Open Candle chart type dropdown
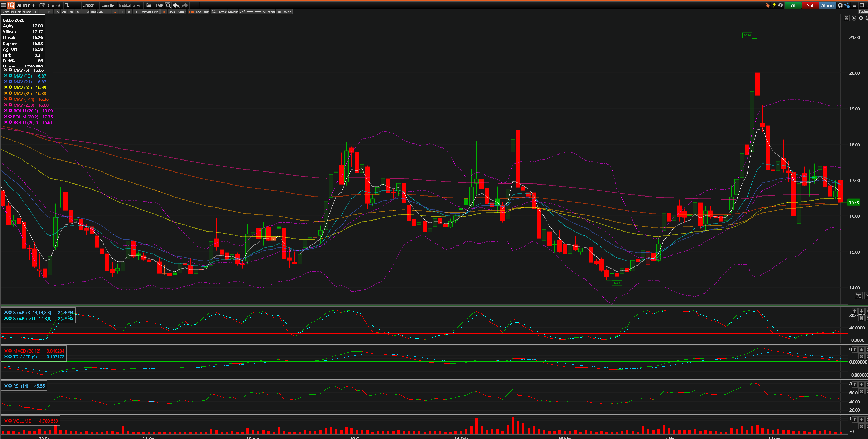This screenshot has width=868, height=439. pos(108,5)
